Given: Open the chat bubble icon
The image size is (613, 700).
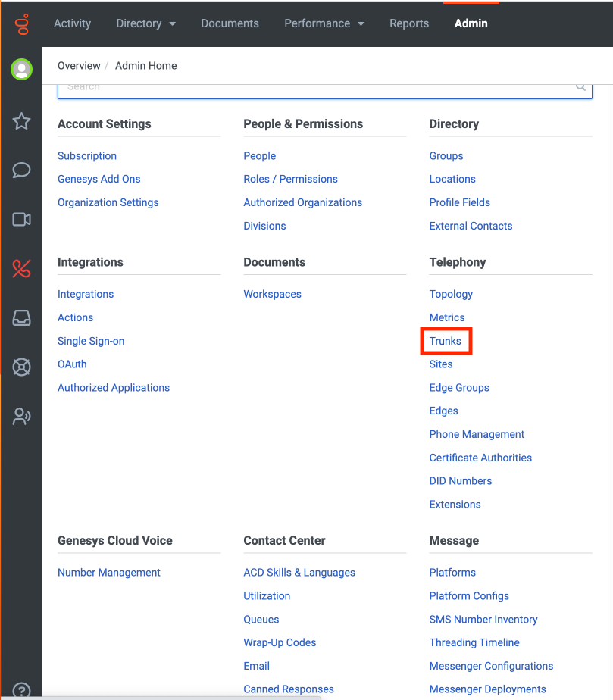Looking at the screenshot, I should 21,170.
